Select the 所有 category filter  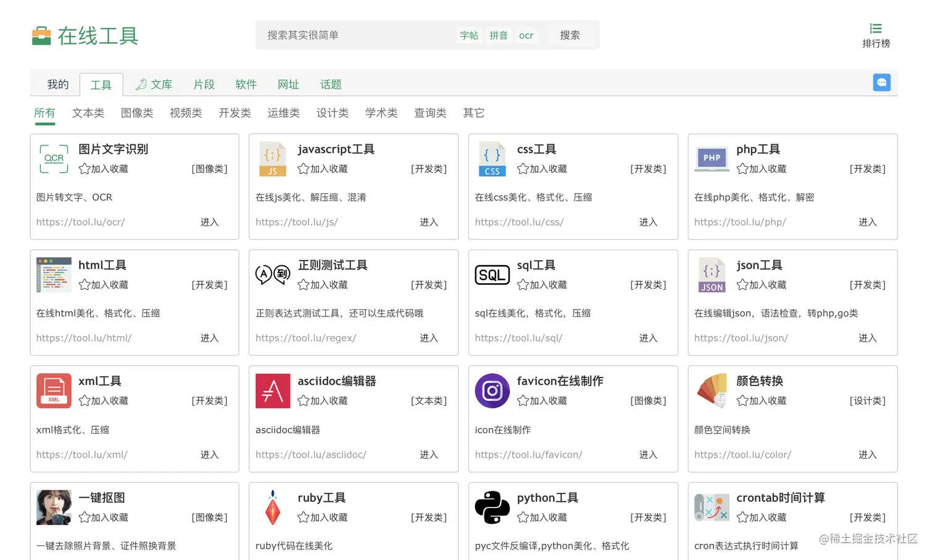[44, 113]
